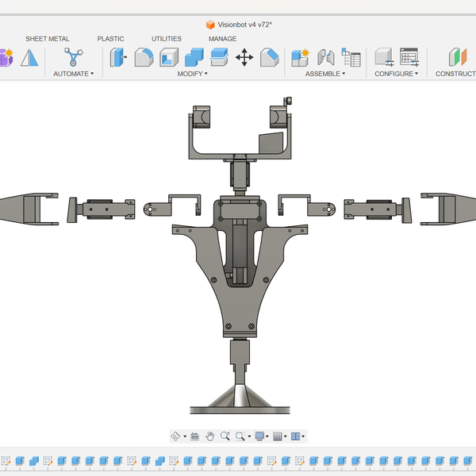The image size is (476, 476).
Task: Click the purple Create Form icon
Action: click(6, 57)
